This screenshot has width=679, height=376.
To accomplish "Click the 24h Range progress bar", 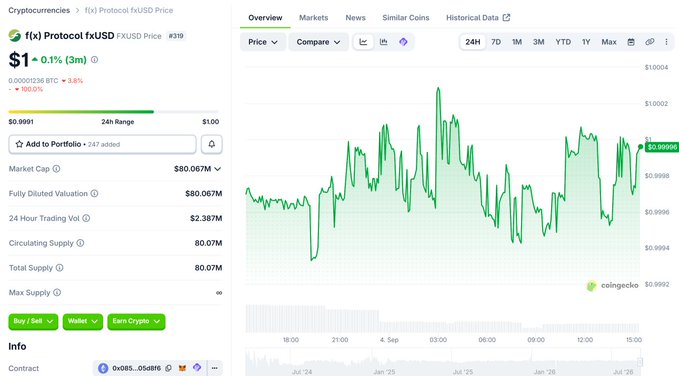I will (114, 112).
